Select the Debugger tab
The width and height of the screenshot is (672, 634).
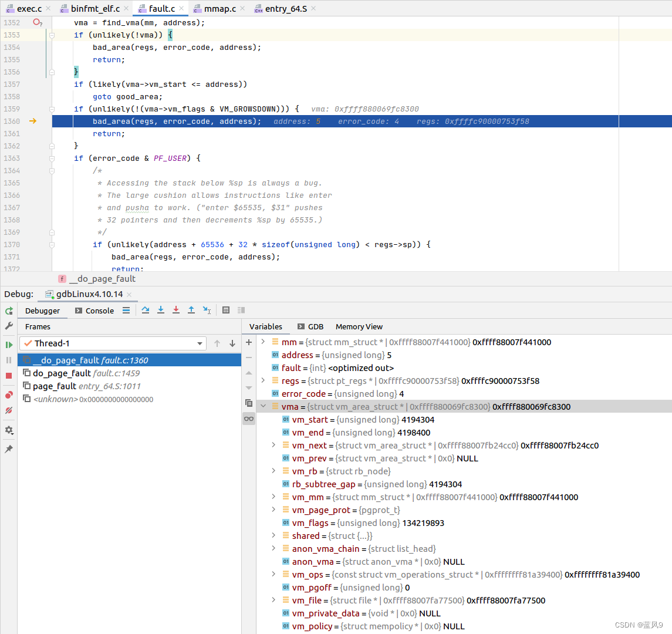point(42,311)
